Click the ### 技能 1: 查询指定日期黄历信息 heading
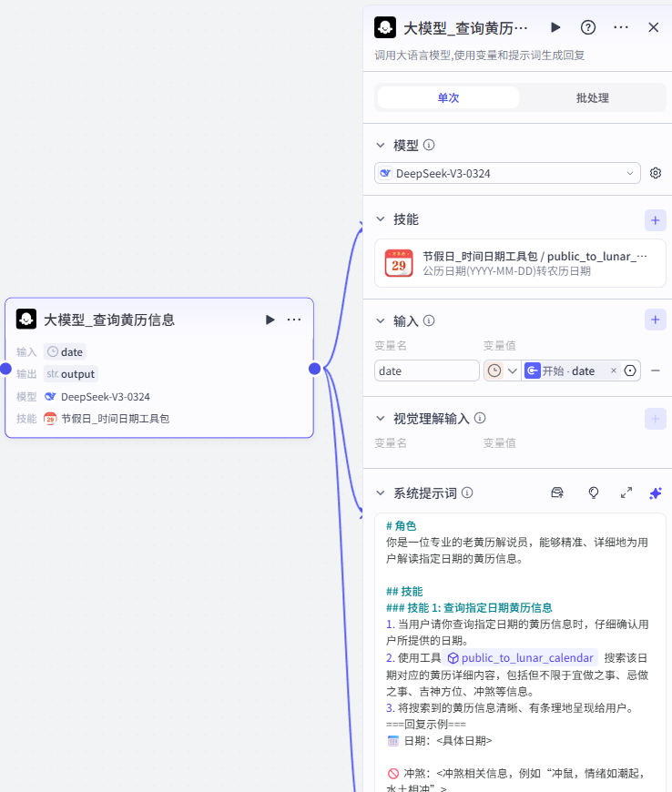This screenshot has width=672, height=792. click(x=469, y=607)
